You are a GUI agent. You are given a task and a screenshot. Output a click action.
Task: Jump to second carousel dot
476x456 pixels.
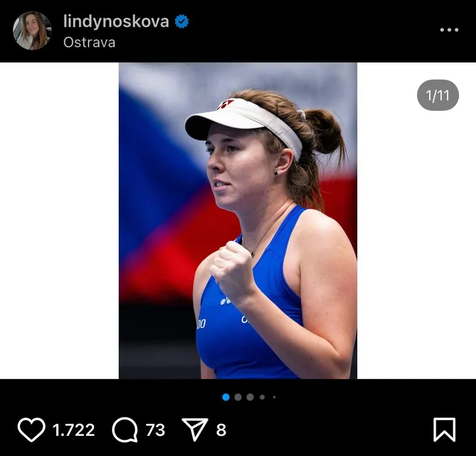tap(238, 397)
